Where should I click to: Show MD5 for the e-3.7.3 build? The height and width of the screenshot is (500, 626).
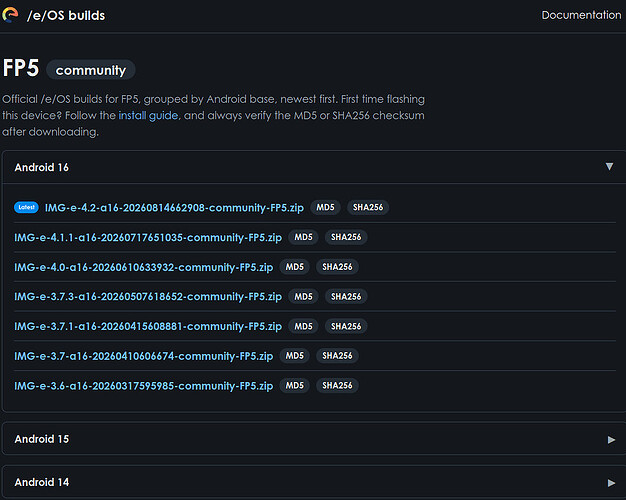[303, 297]
